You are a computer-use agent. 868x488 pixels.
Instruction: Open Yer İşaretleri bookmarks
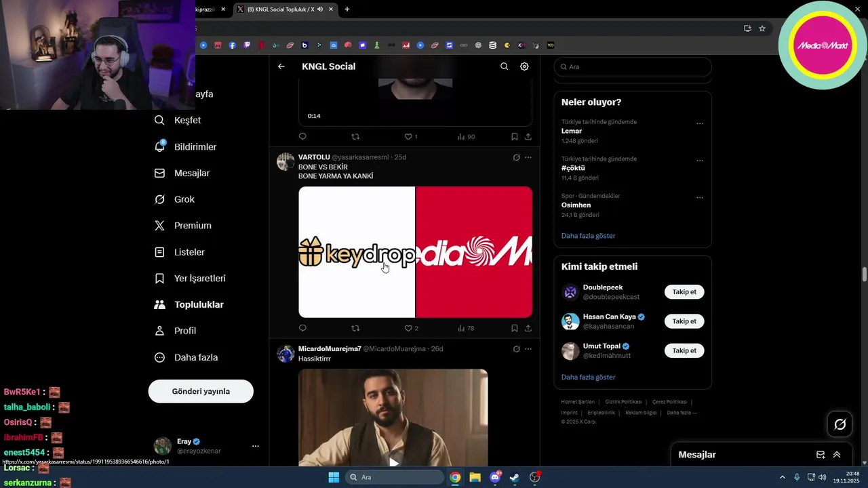(x=190, y=279)
